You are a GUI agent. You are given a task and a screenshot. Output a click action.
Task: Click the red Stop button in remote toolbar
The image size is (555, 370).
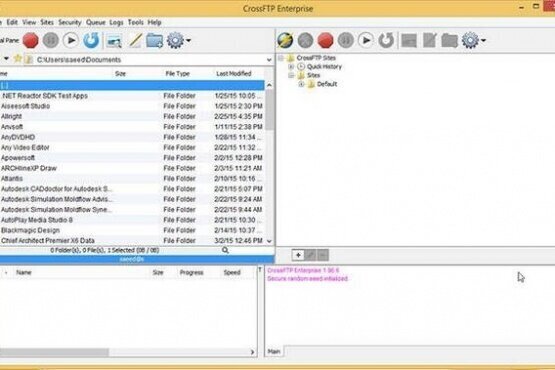click(x=325, y=40)
